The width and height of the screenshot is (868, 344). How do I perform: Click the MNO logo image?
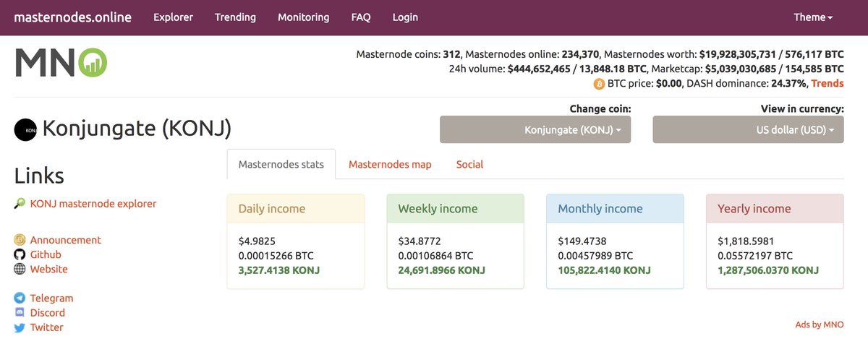[61, 63]
